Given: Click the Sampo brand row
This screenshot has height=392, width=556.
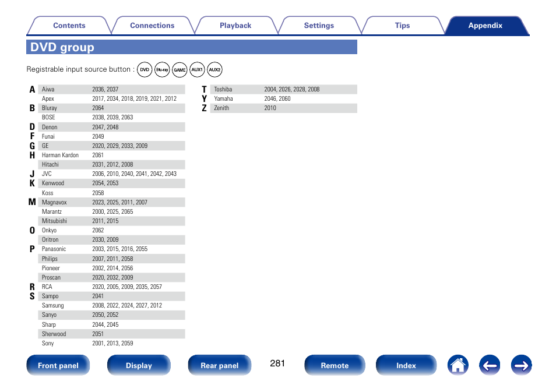Looking at the screenshot, I should (111, 296).
